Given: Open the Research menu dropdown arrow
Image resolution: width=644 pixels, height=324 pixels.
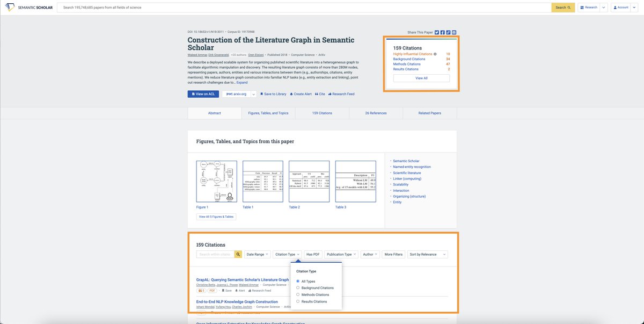Looking at the screenshot, I should [x=604, y=8].
